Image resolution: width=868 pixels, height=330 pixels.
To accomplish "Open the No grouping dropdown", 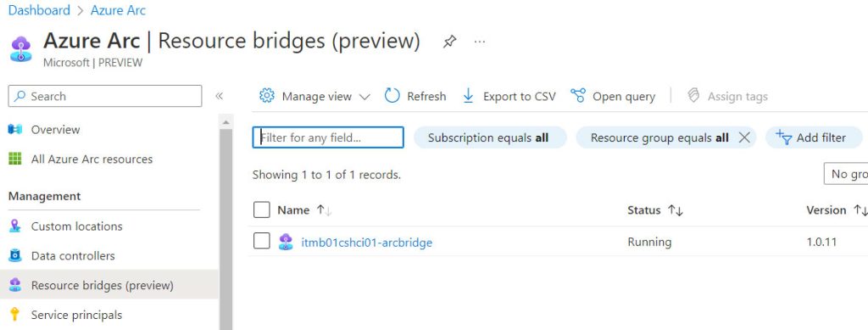I will [846, 174].
